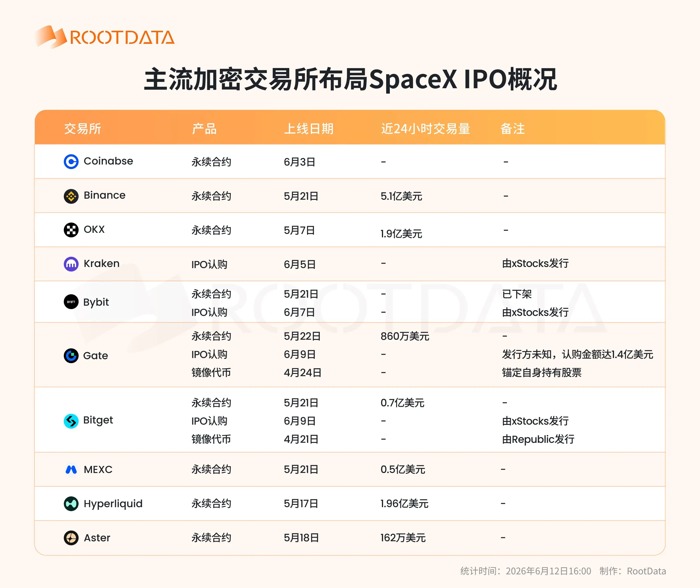Image resolution: width=700 pixels, height=588 pixels.
Task: Click the Hyperliquid logo icon
Action: (71, 504)
